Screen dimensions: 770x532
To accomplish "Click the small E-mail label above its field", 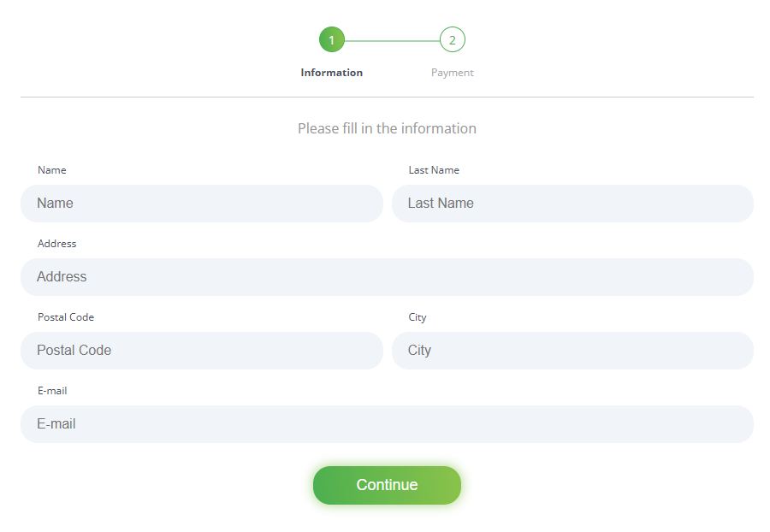I will (52, 391).
